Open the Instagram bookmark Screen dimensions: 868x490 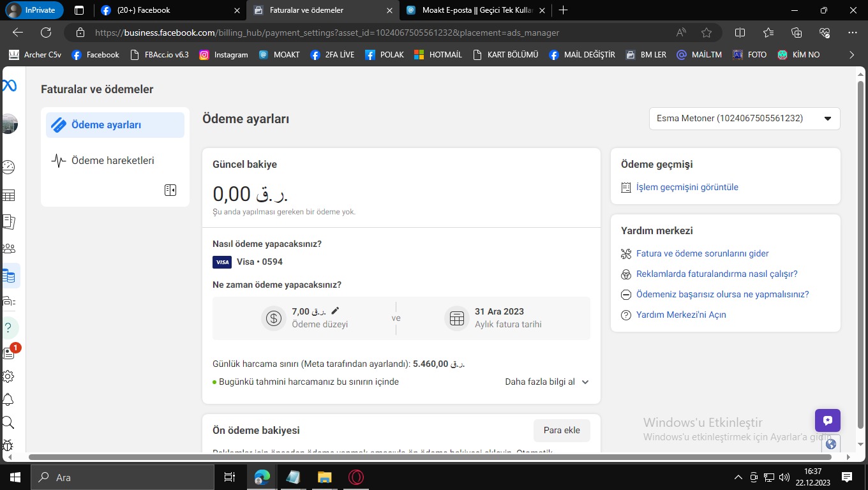point(224,55)
